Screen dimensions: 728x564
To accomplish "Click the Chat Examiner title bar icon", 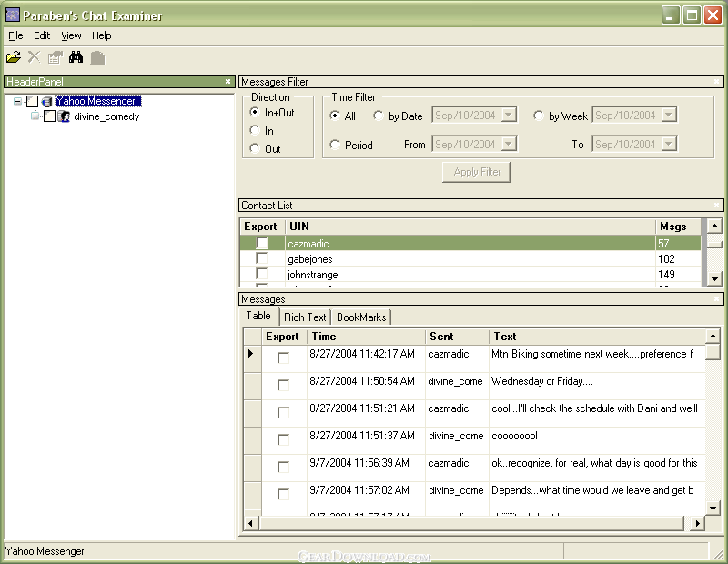I will pos(13,15).
